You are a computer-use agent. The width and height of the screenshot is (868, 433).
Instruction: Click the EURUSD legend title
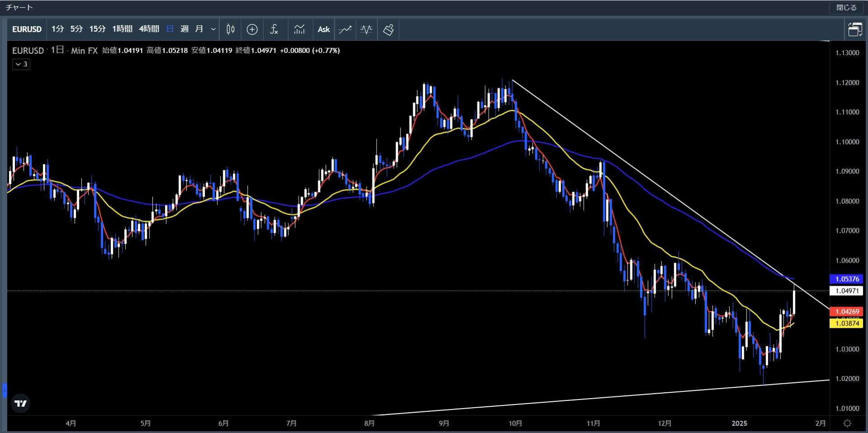click(28, 51)
